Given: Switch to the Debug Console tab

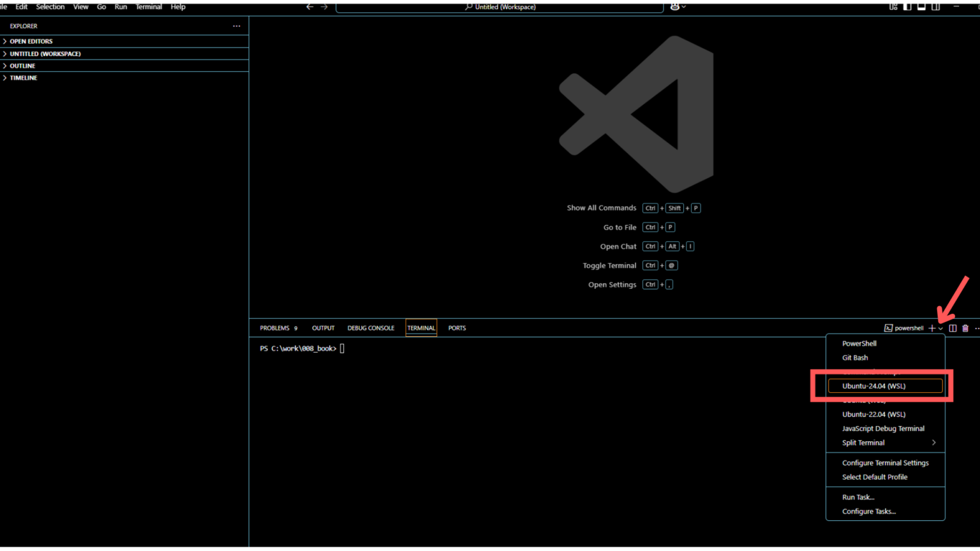Looking at the screenshot, I should pos(371,328).
